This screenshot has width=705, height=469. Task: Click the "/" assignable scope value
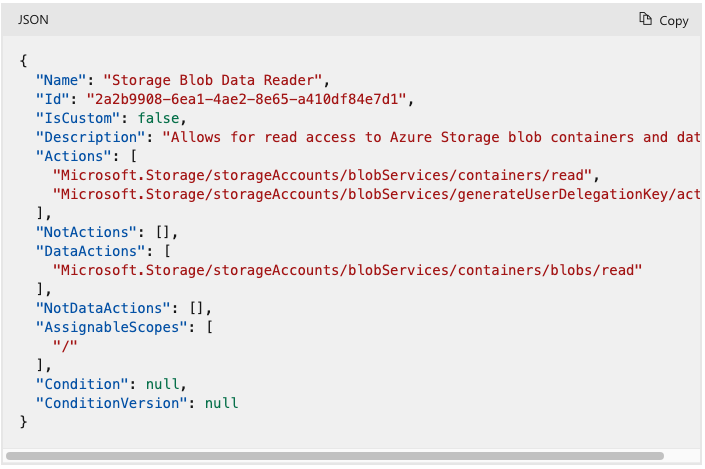point(65,346)
